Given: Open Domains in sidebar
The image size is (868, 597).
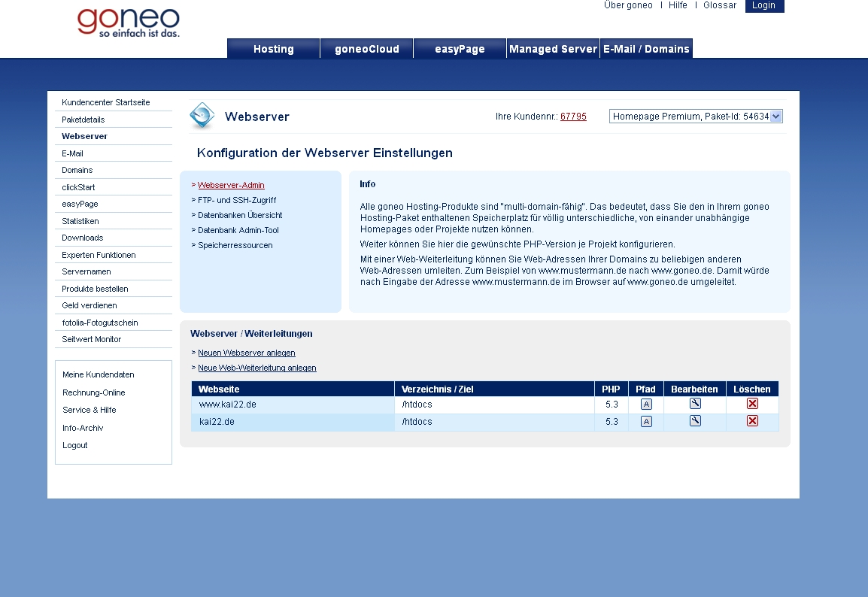Looking at the screenshot, I should 77,170.
